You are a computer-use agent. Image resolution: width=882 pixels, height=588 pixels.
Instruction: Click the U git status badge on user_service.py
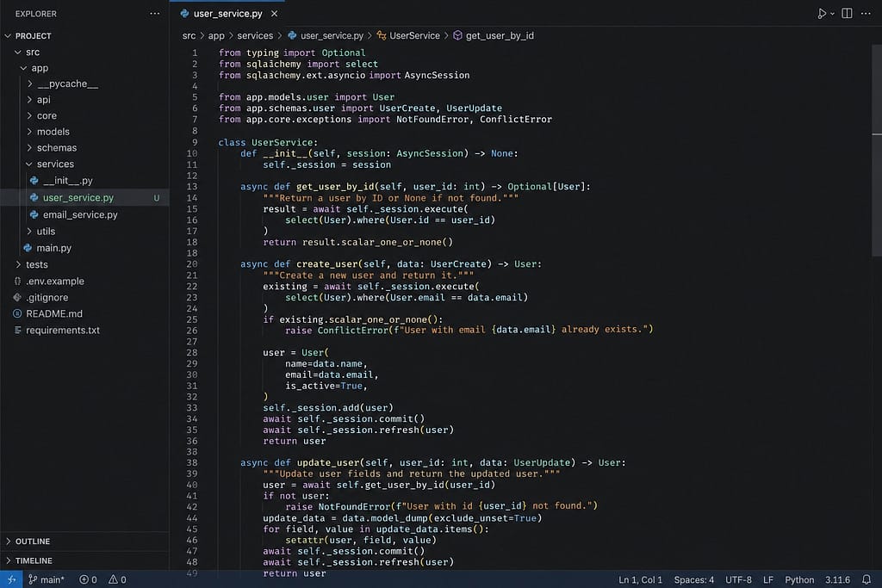pos(157,198)
